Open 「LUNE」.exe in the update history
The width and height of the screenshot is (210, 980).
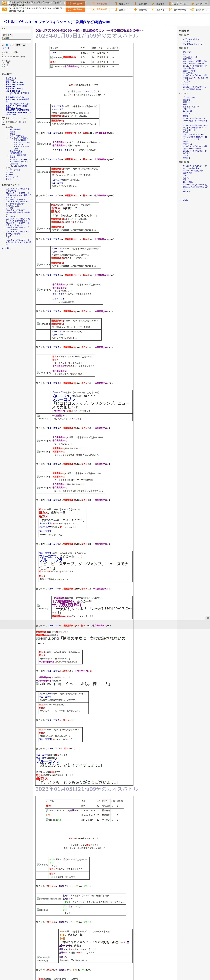[x=189, y=97]
